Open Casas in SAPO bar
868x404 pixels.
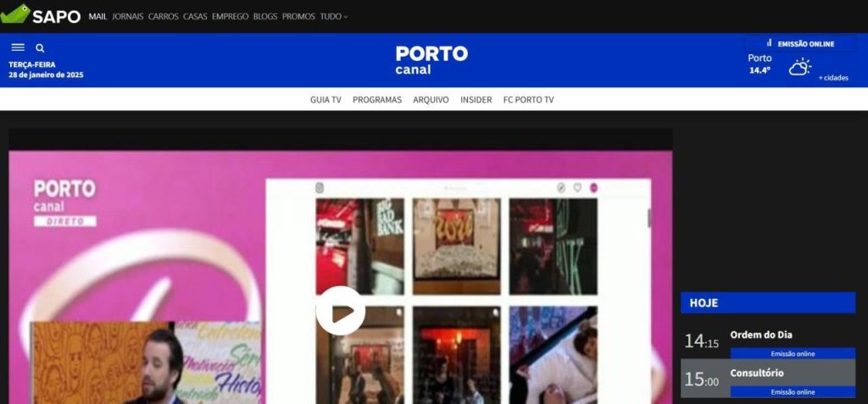pyautogui.click(x=195, y=17)
